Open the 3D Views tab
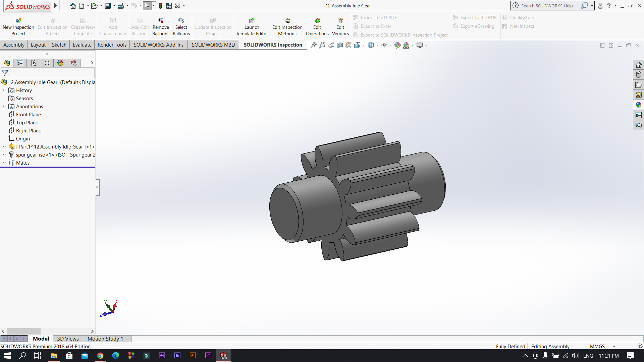Image resolution: width=644 pixels, height=362 pixels. pos(68,339)
